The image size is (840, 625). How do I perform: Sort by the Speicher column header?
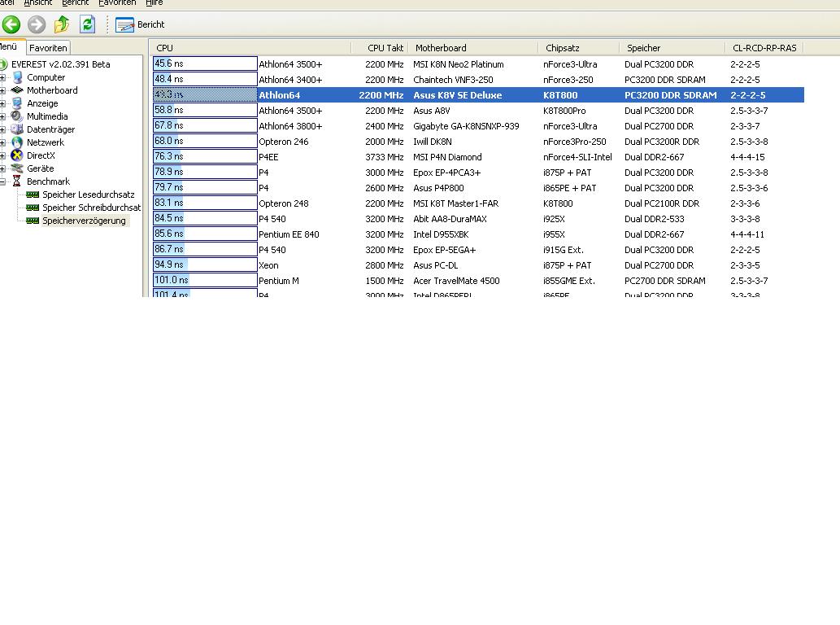(672, 48)
